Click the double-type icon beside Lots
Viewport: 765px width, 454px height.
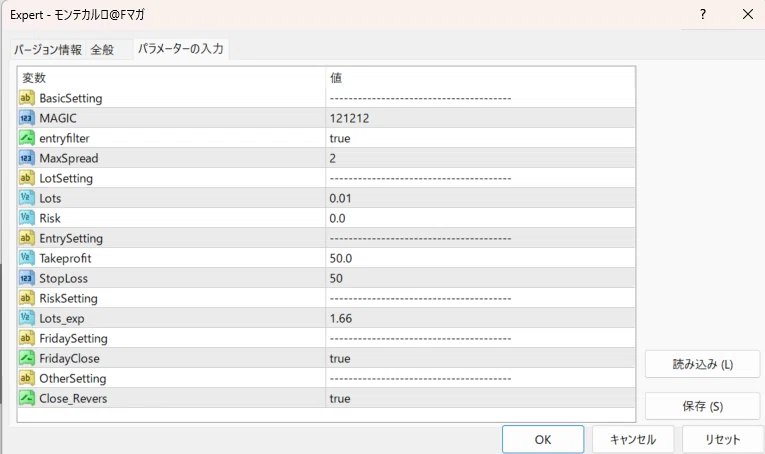[27, 198]
